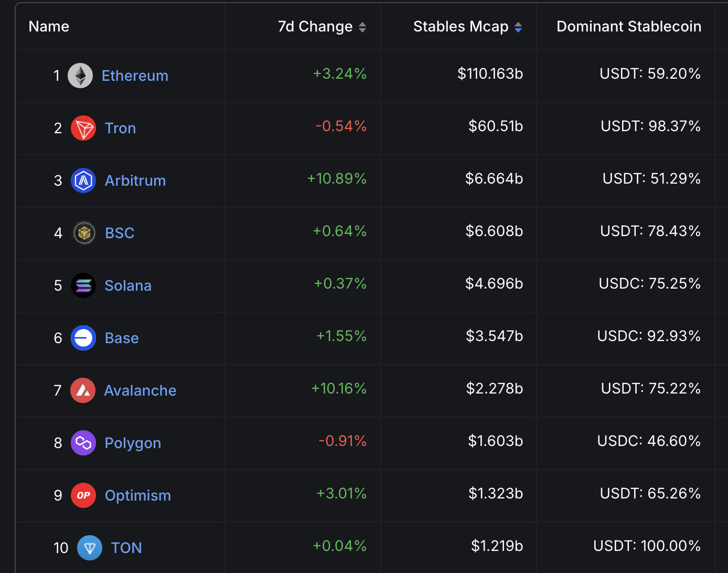Click Ethereum's $110.163b stables mcap cell

(x=490, y=73)
